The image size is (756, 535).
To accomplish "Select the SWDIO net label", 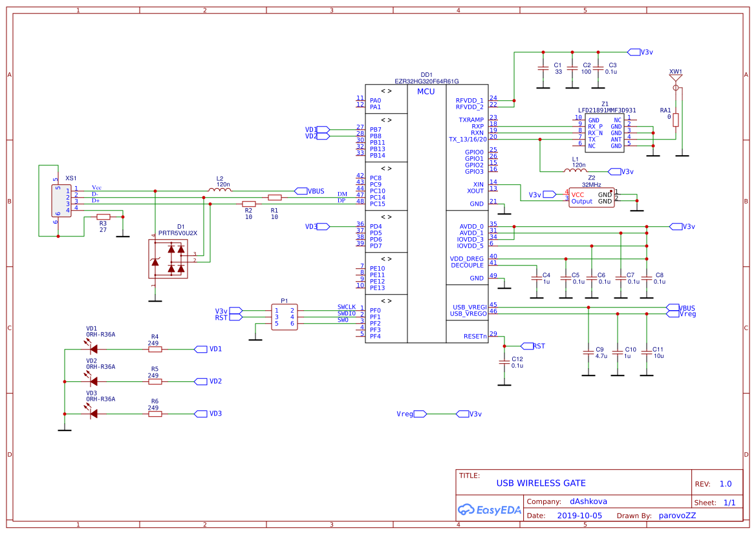I will [347, 313].
